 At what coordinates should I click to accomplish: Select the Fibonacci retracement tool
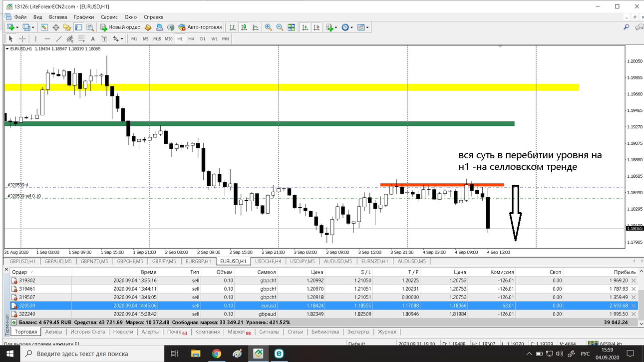coord(81,39)
